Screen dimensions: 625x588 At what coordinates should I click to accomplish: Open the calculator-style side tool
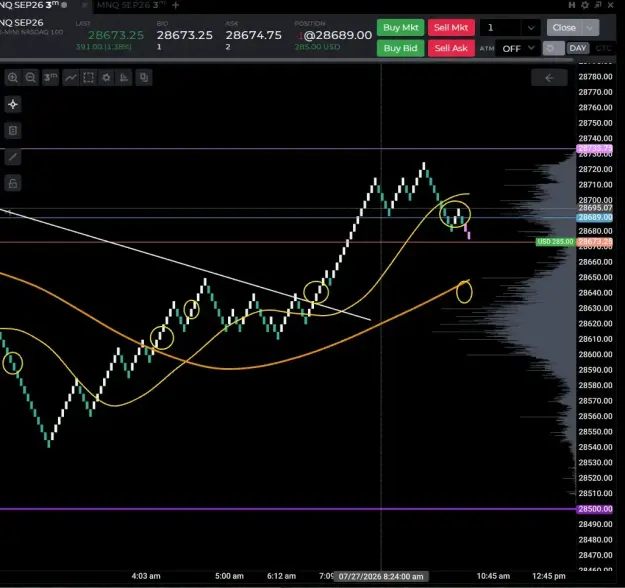(13, 130)
